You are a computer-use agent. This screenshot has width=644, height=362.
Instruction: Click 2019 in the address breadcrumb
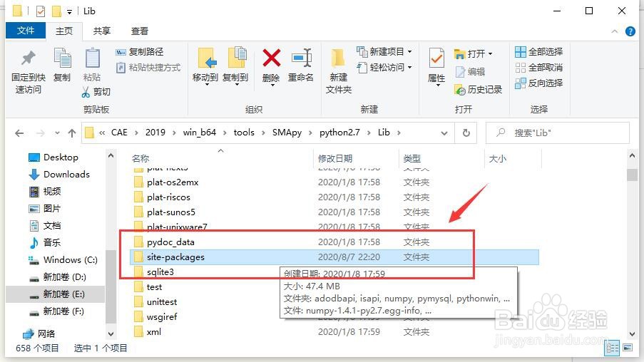tap(155, 133)
